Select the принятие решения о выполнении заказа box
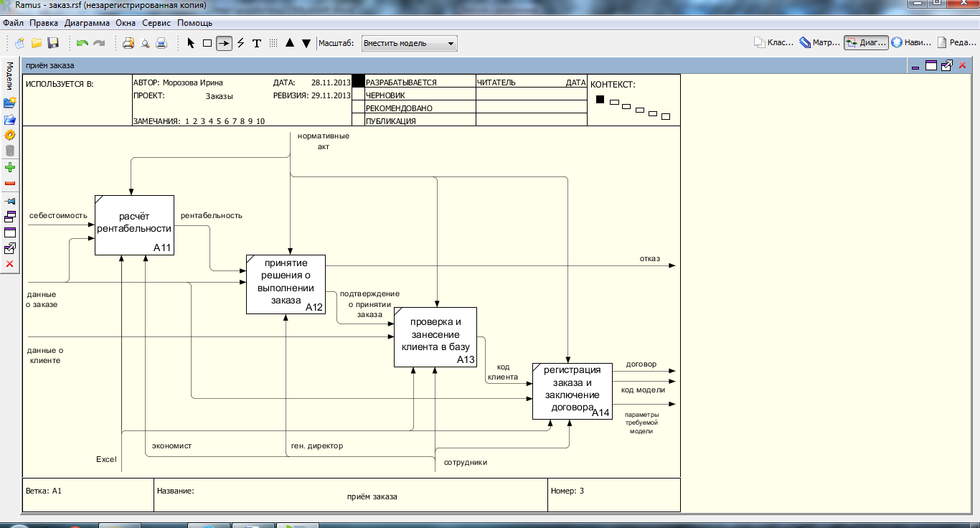This screenshot has height=528, width=980. 286,284
